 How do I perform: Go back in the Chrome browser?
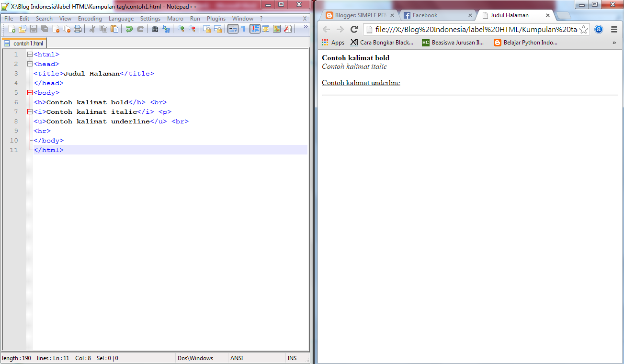coord(327,30)
